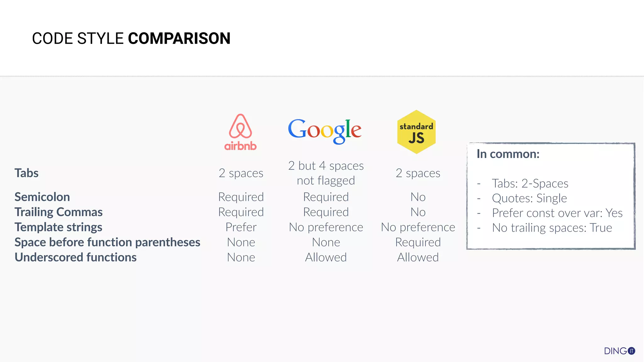Screen dimensions: 644x362
Task: Click Google's 'Allowed' underscored functions value
Action: click(x=326, y=257)
